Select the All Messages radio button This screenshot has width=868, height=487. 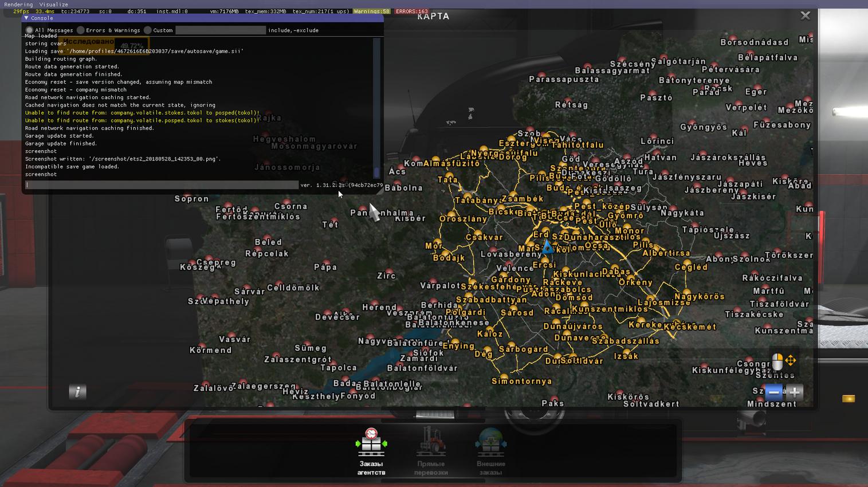pyautogui.click(x=29, y=30)
